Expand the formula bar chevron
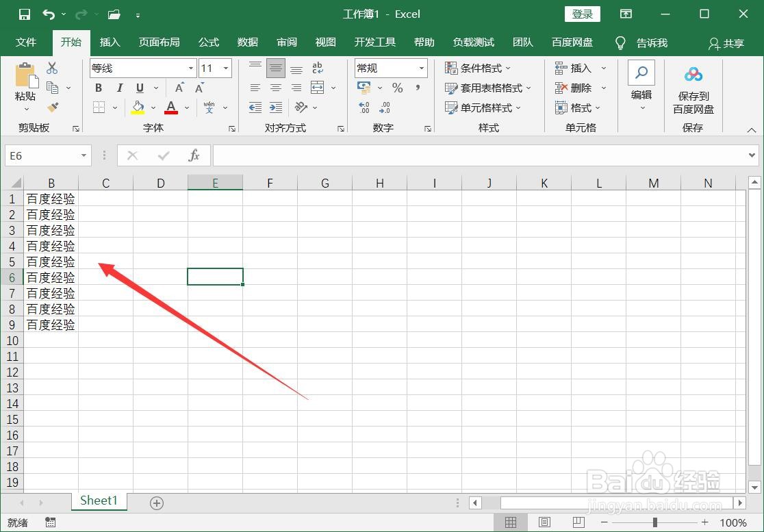Screen dimensions: 764x532 752,155
